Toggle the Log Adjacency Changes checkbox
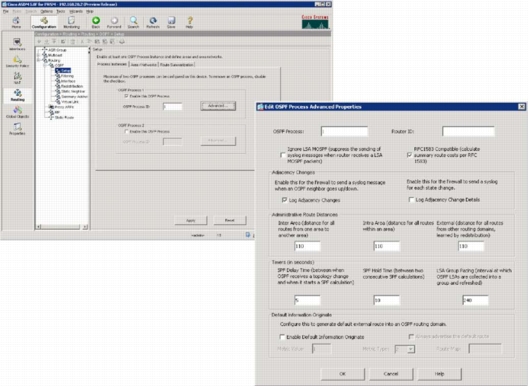The image size is (529, 387). point(284,200)
